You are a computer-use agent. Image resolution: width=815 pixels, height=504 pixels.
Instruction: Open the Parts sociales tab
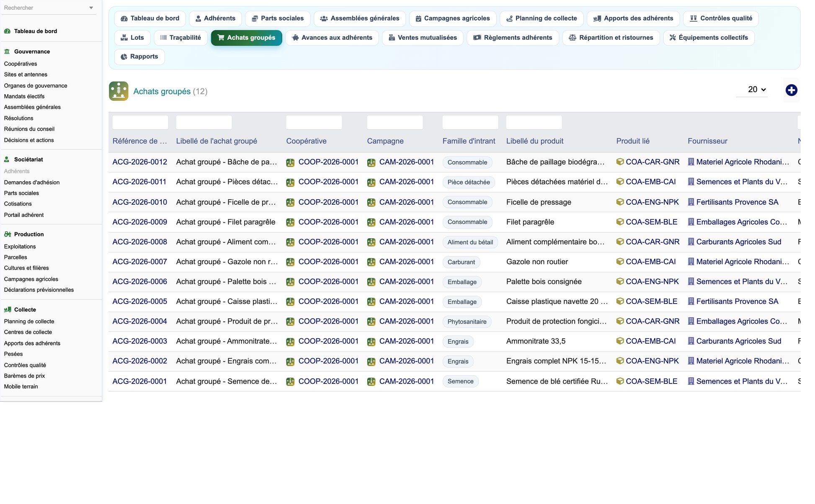[278, 18]
